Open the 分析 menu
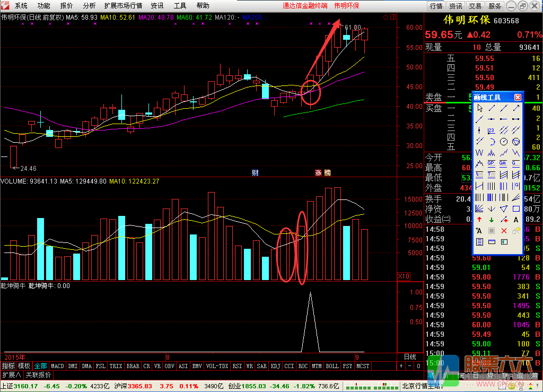This screenshot has width=543, height=392. (89, 5)
